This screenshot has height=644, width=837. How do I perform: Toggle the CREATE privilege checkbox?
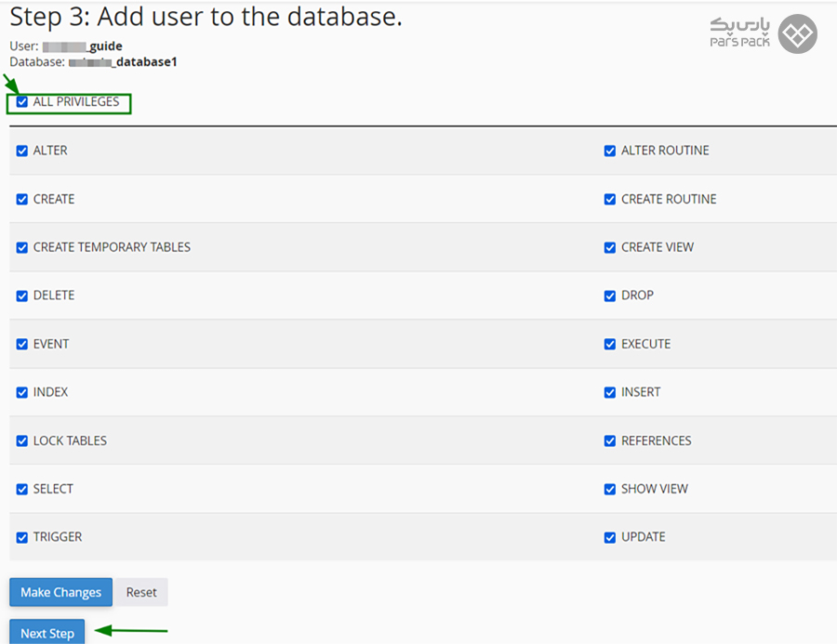22,200
